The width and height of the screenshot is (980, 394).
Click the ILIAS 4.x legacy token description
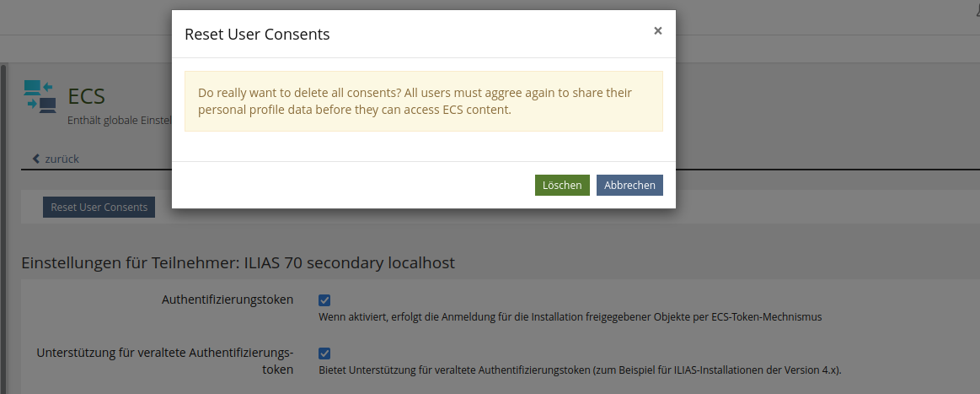[580, 370]
